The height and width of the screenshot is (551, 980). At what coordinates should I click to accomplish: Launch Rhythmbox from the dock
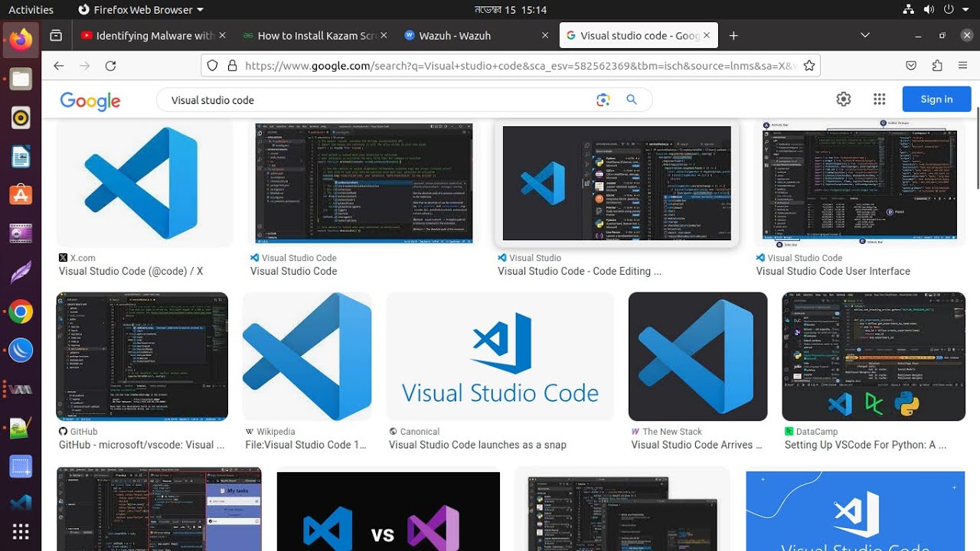(21, 117)
